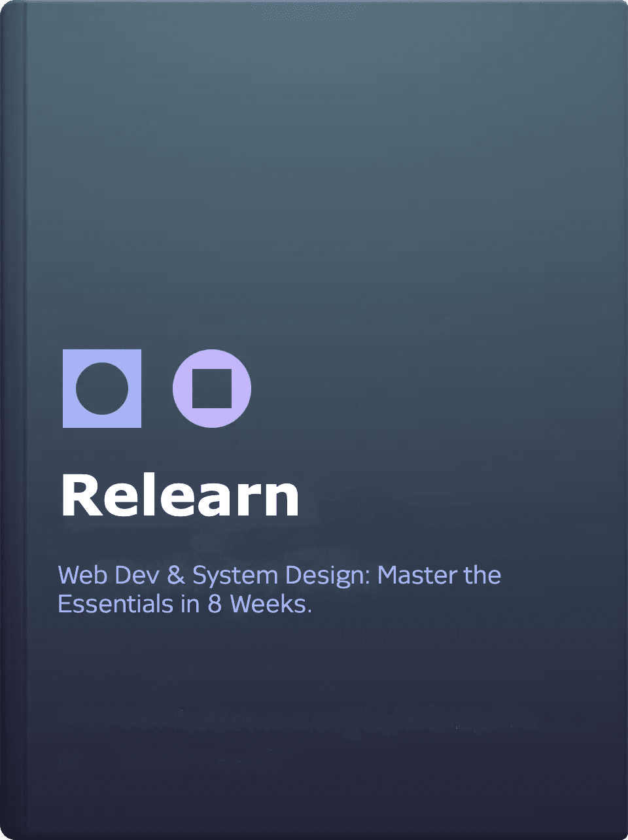Click the "Relearn" title text

coord(180,495)
